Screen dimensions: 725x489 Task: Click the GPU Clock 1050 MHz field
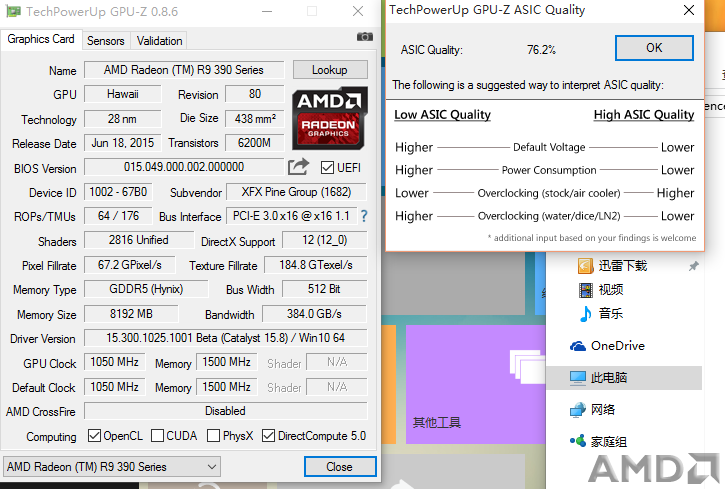[114, 362]
